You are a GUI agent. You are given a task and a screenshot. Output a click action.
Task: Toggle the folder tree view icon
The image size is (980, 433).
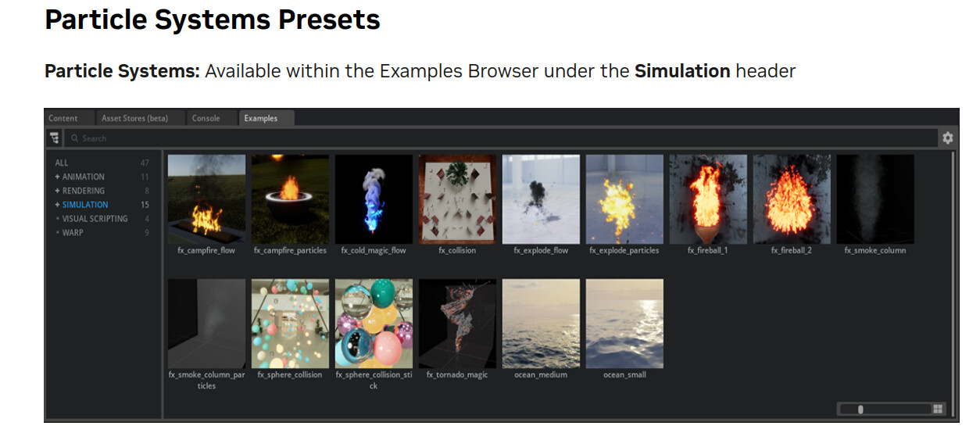[55, 138]
